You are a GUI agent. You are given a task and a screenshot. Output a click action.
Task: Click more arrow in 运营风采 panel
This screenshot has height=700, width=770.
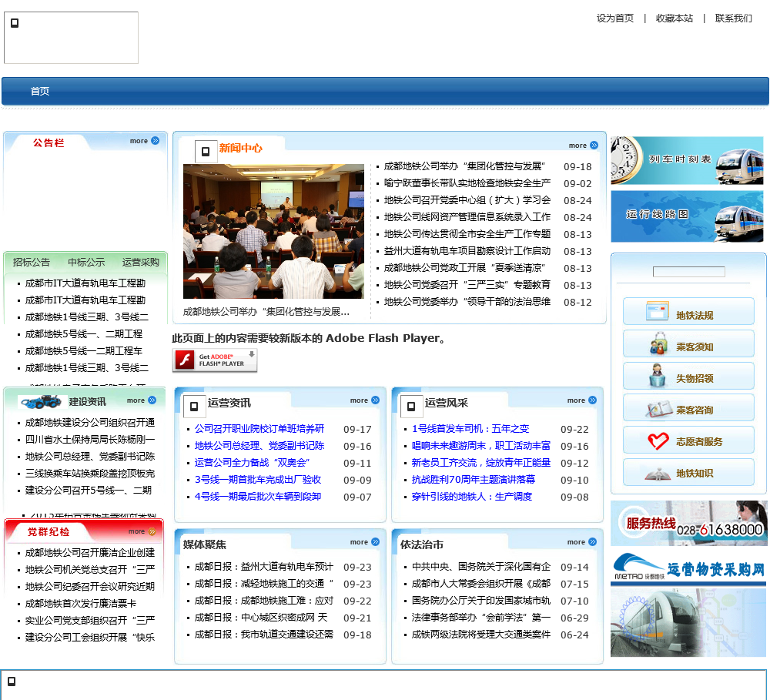593,400
